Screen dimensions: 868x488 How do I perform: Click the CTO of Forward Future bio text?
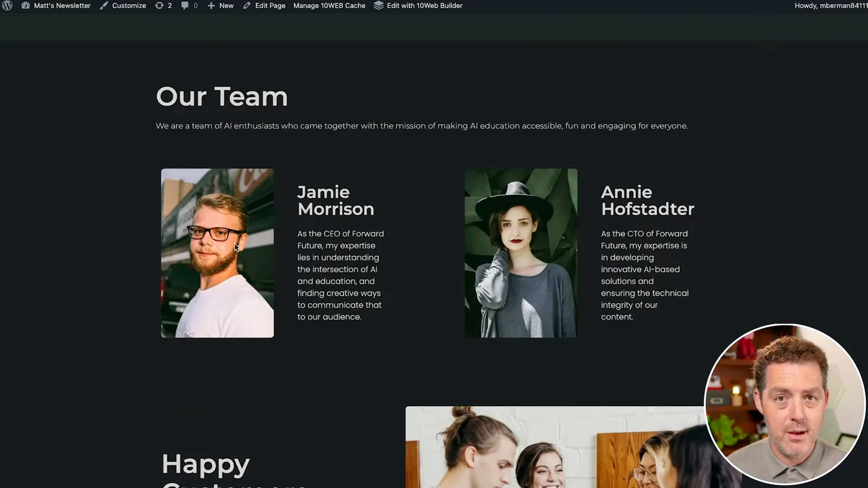[x=645, y=275]
